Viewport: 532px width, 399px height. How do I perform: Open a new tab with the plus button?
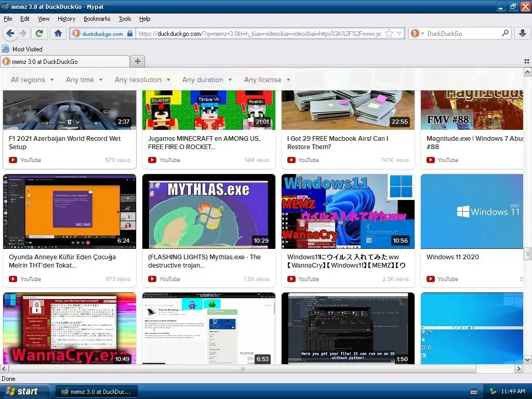pyautogui.click(x=137, y=61)
